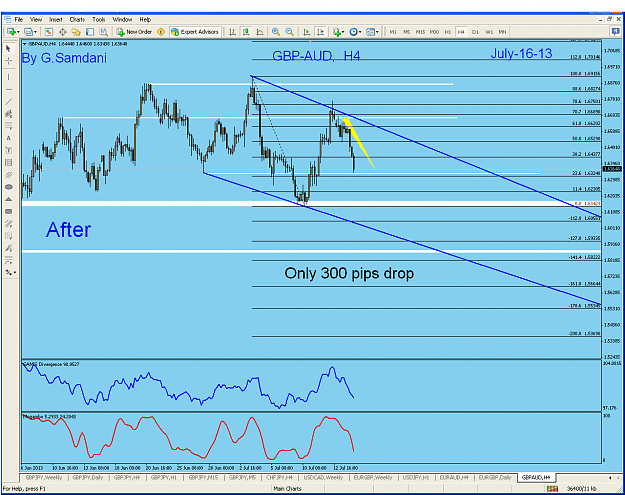Expand the Templates dropdown arrow

(377, 32)
